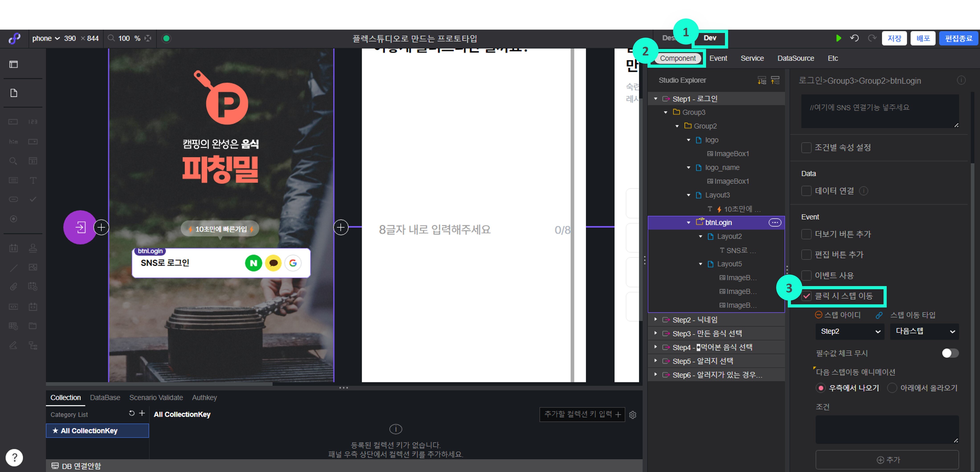Select the T text label component
Viewport: 980px width, 472px height.
coord(33,180)
